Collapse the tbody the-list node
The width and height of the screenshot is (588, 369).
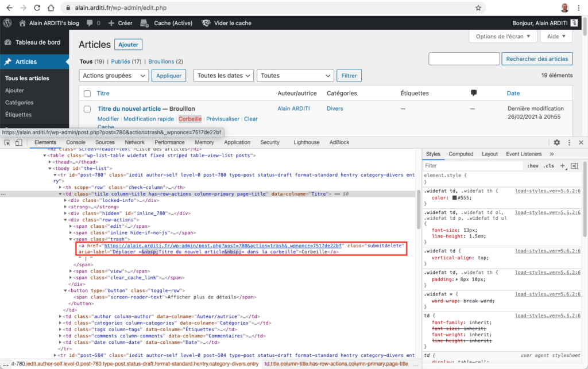(x=50, y=169)
